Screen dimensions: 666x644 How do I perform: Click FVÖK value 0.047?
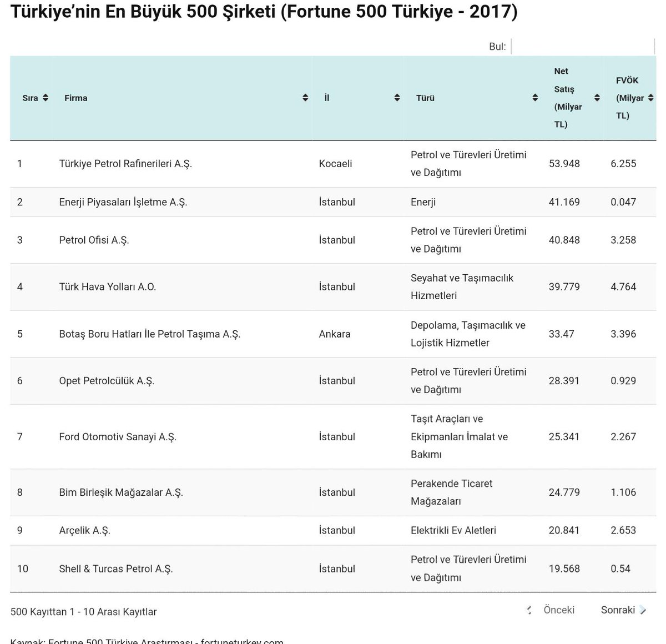[623, 202]
